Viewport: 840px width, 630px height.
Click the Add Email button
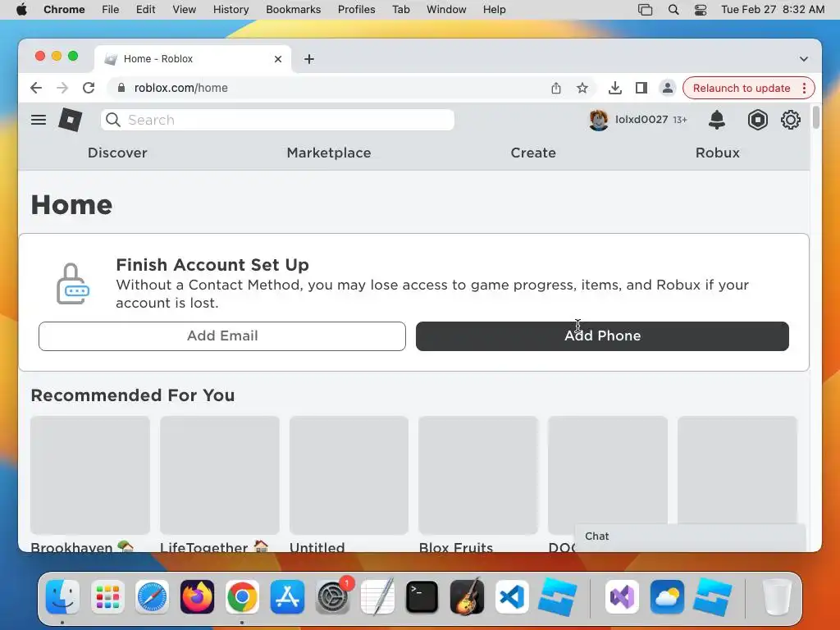coord(221,336)
